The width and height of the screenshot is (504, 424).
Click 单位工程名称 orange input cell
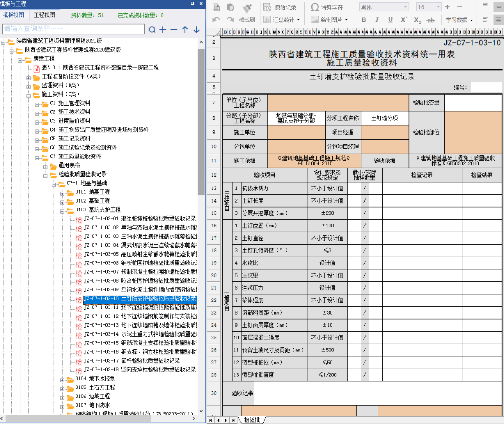tap(338, 102)
